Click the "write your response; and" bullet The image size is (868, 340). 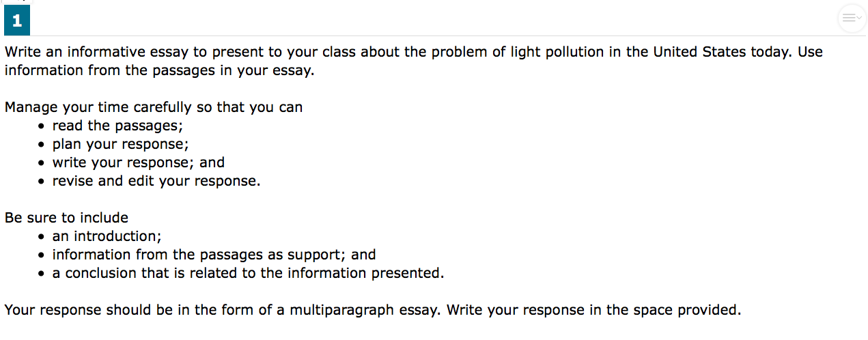coord(138,162)
